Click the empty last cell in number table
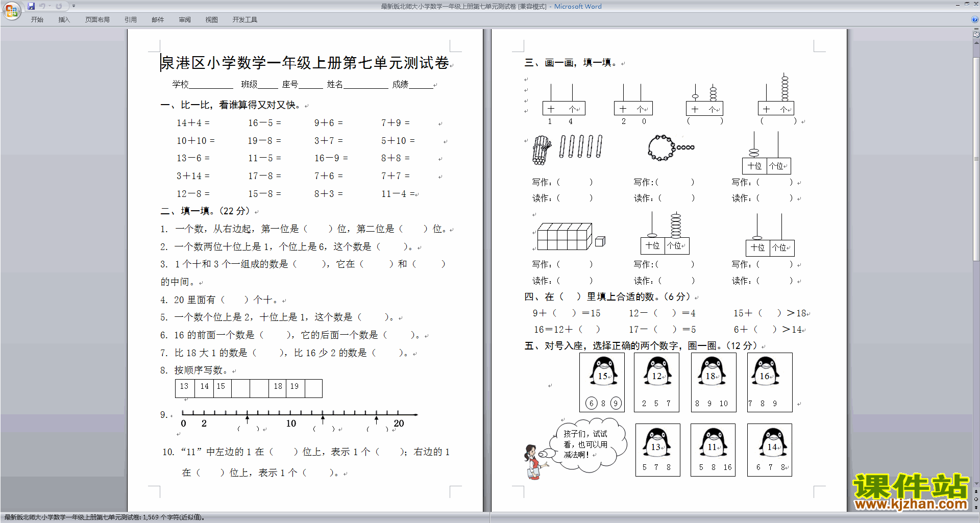This screenshot has width=980, height=523. coord(313,388)
